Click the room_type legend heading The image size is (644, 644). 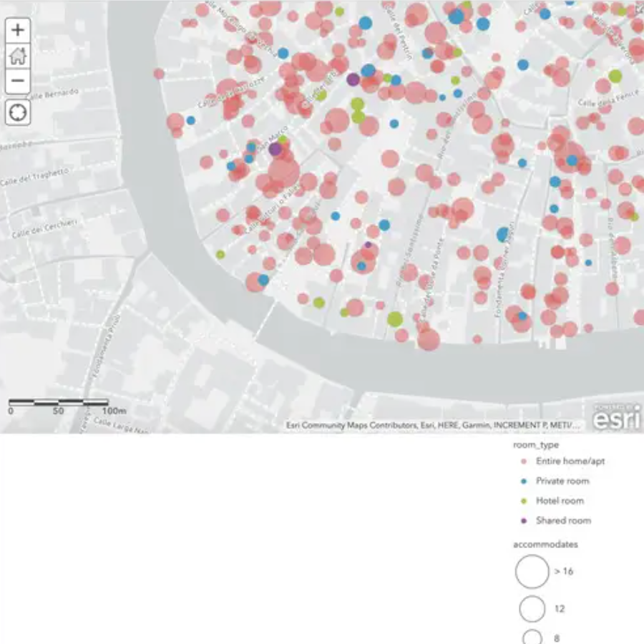tap(536, 445)
